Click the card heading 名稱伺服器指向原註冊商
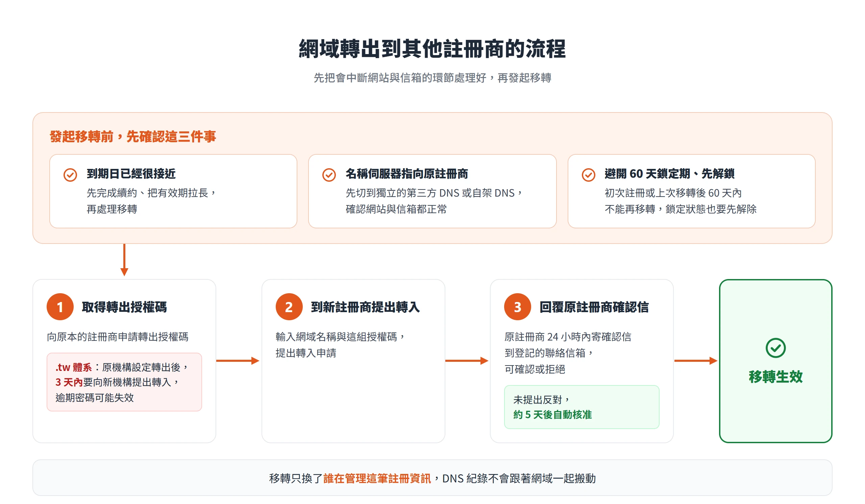 coord(407,174)
